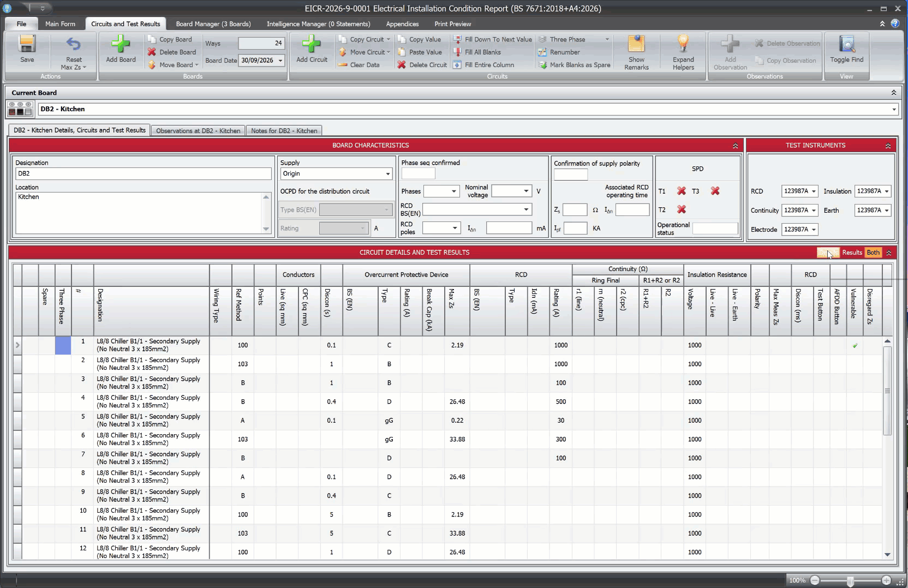
Task: Toggle the SPD T2 red cross
Action: tap(682, 209)
